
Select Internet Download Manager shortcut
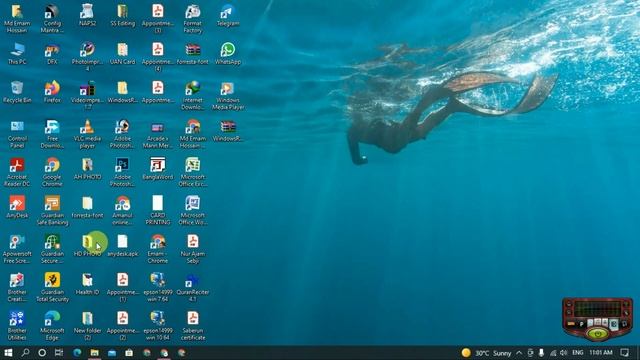click(x=193, y=96)
